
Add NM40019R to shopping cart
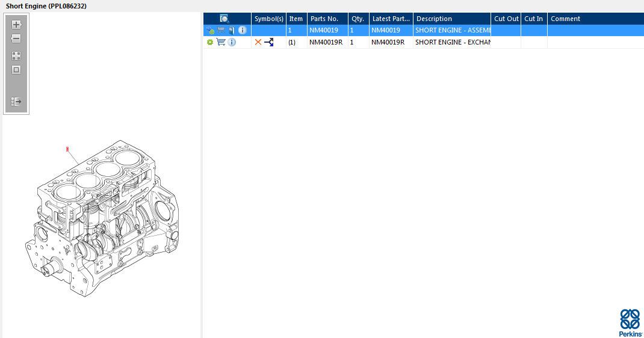click(221, 42)
